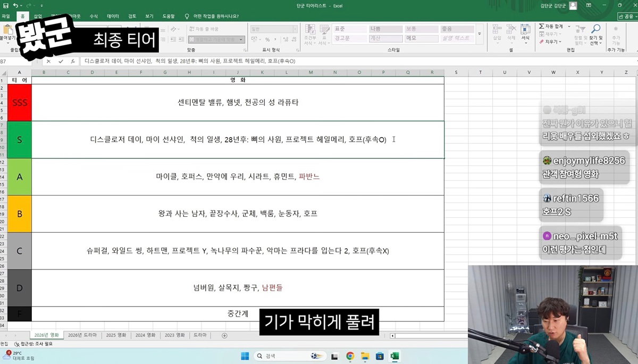
Task: Open Chrome from the Windows taskbar
Action: [350, 356]
